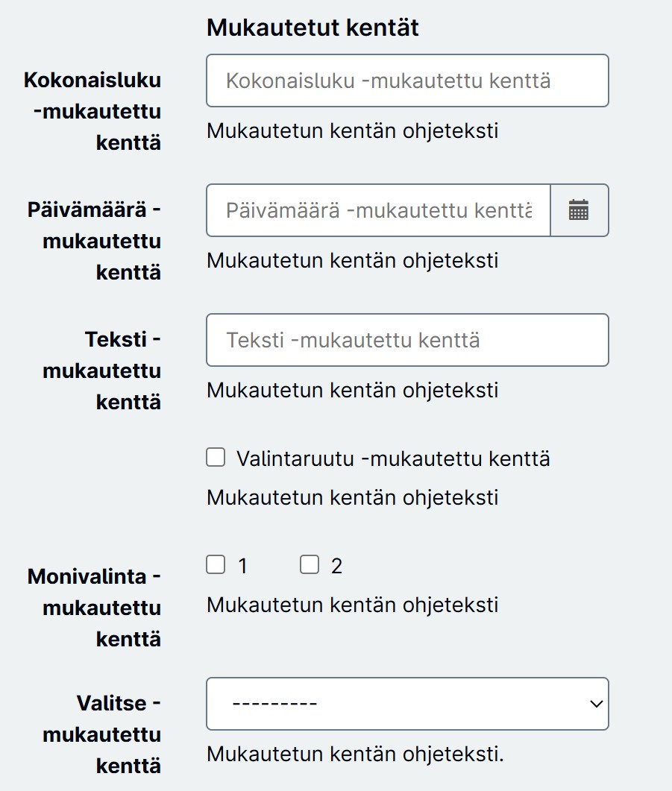Click help text below the Kokonaisluku field
The height and width of the screenshot is (791, 672).
(x=353, y=131)
